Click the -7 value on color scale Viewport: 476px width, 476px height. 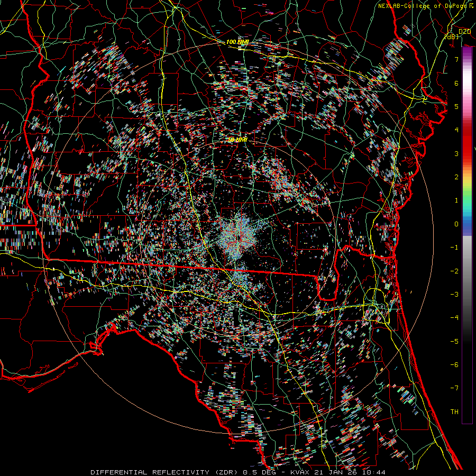[454, 388]
